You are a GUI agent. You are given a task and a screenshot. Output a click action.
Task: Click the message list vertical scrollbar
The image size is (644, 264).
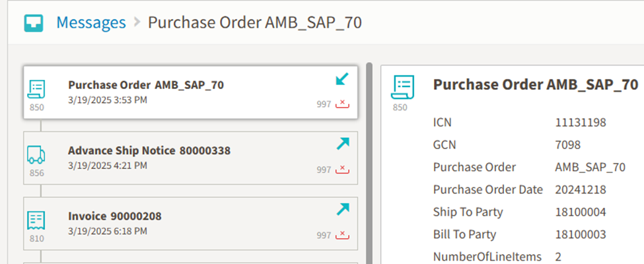point(369,163)
